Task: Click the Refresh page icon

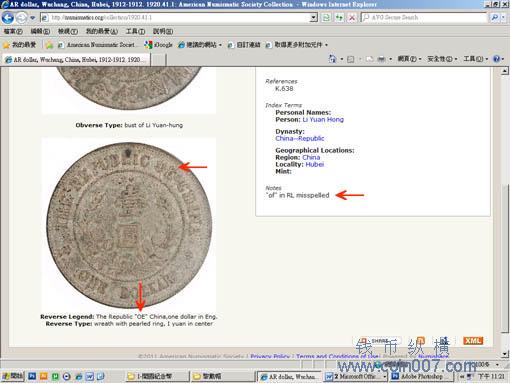Action: 326,18
